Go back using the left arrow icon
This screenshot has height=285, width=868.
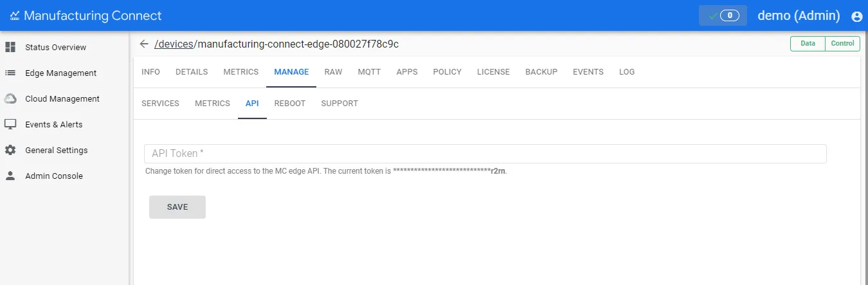click(x=144, y=44)
